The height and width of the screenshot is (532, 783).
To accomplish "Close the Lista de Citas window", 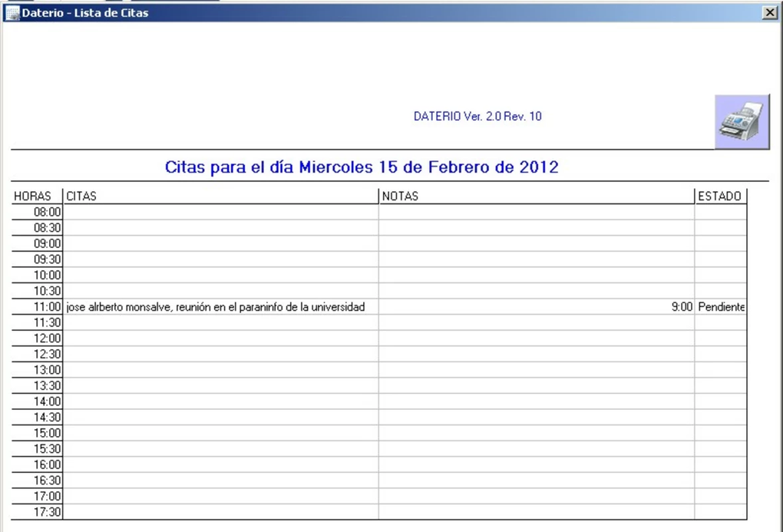I will point(770,12).
